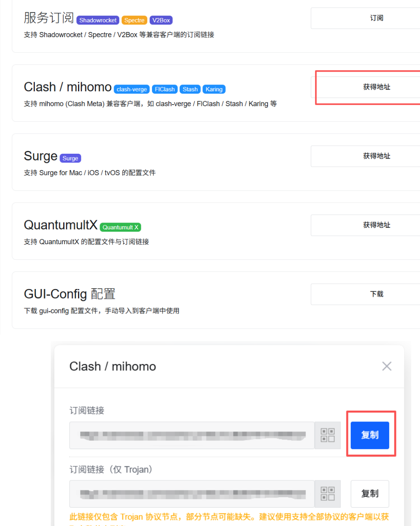Click the FlClash tag
The height and width of the screenshot is (526, 420).
pyautogui.click(x=165, y=89)
